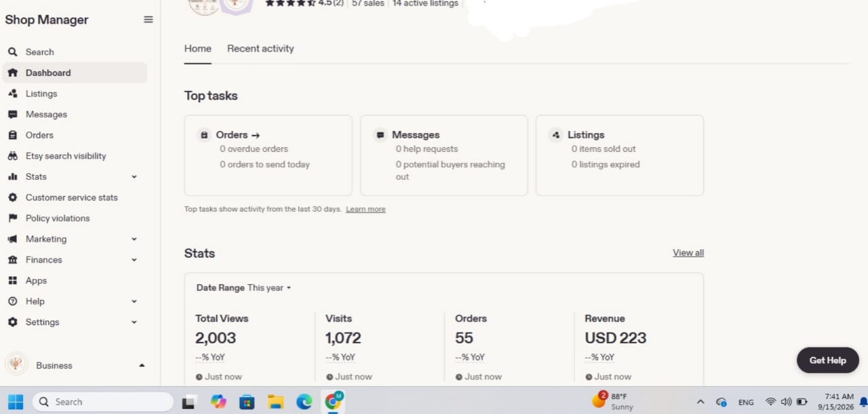The width and height of the screenshot is (868, 414).
Task: Click the Policy violations flag icon
Action: pos(12,219)
